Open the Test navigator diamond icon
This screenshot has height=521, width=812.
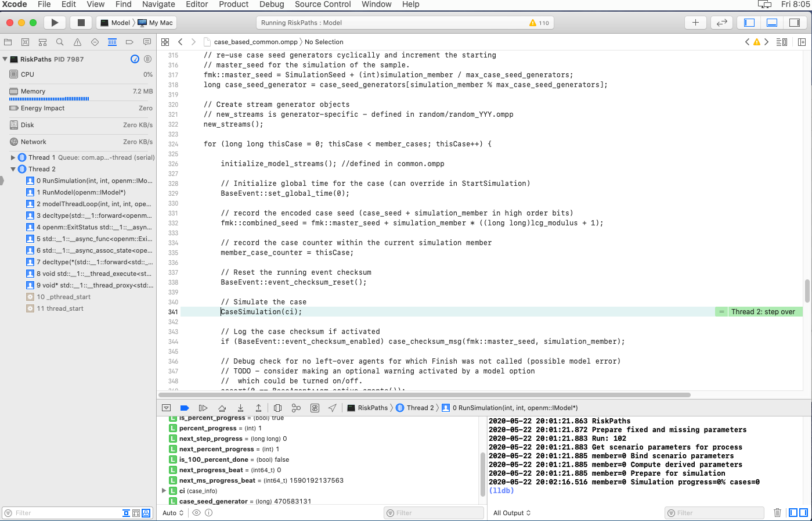pos(95,42)
